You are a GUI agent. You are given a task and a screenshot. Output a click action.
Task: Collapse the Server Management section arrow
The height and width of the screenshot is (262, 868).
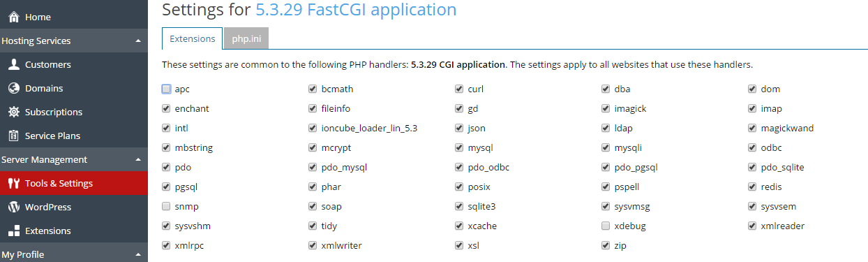(x=138, y=159)
